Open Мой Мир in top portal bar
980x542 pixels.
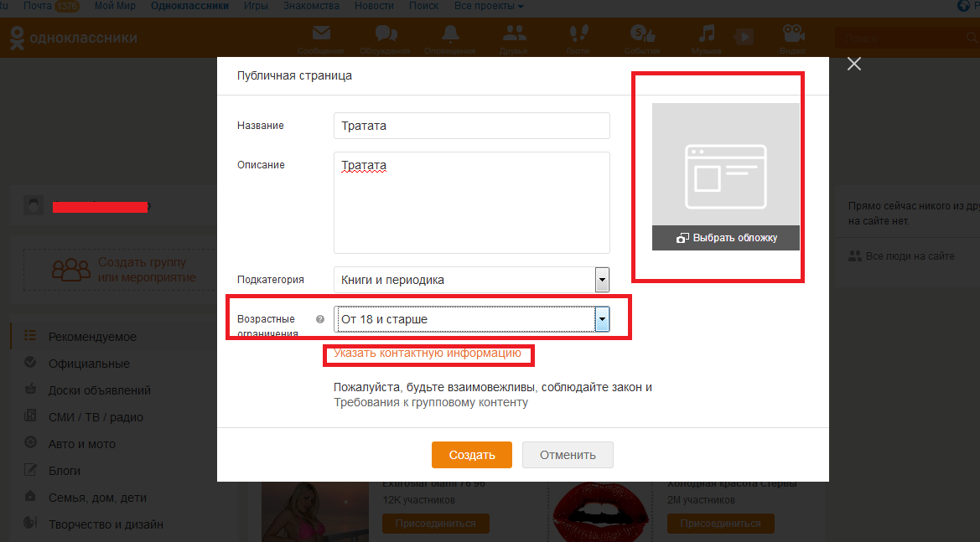117,6
